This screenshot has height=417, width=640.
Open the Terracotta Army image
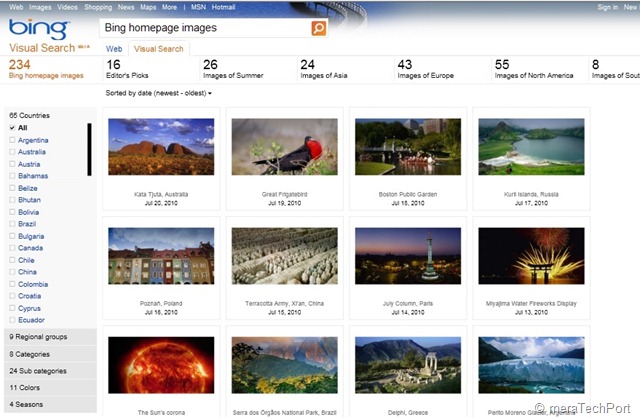pyautogui.click(x=284, y=256)
